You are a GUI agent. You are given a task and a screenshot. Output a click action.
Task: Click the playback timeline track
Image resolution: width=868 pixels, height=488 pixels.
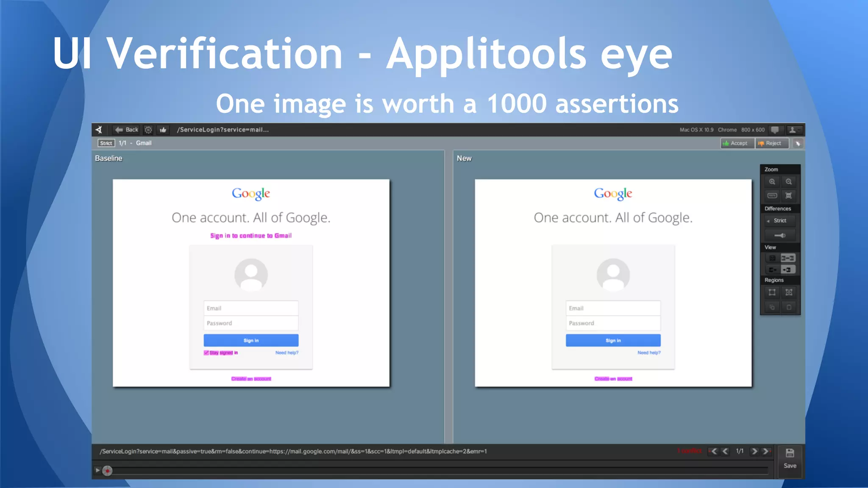pyautogui.click(x=441, y=471)
